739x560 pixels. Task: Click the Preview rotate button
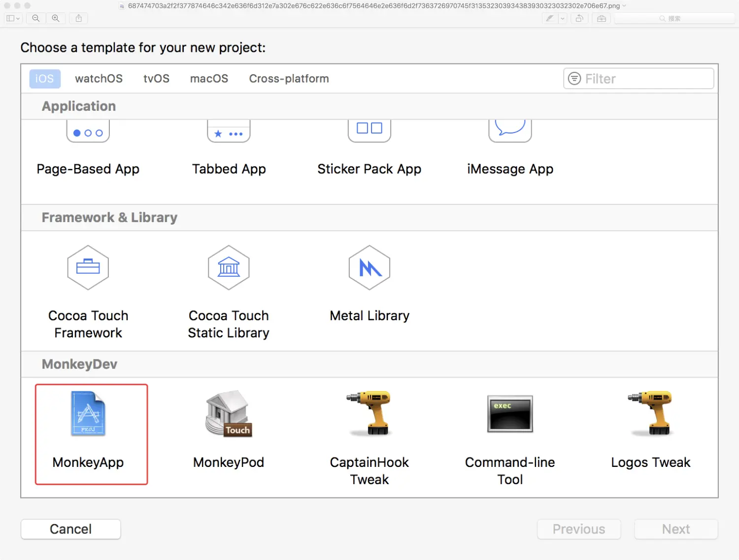[579, 18]
